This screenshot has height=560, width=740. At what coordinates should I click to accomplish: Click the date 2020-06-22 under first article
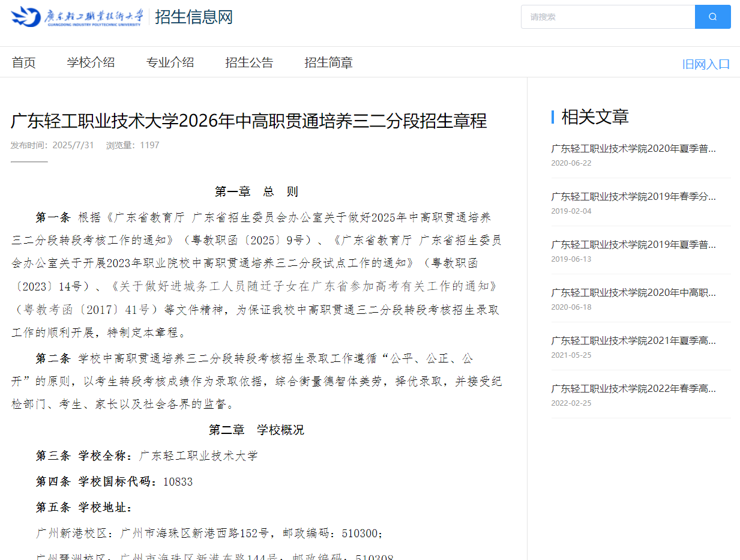[569, 163]
